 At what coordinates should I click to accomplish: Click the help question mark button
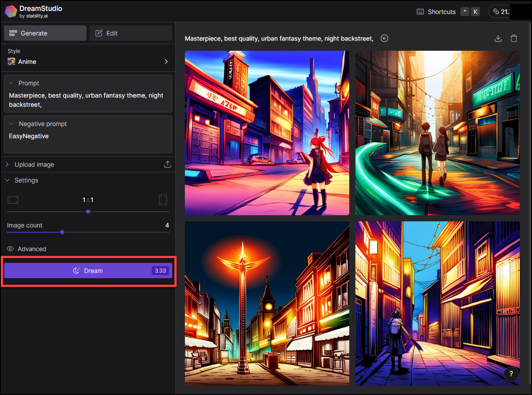click(x=511, y=374)
